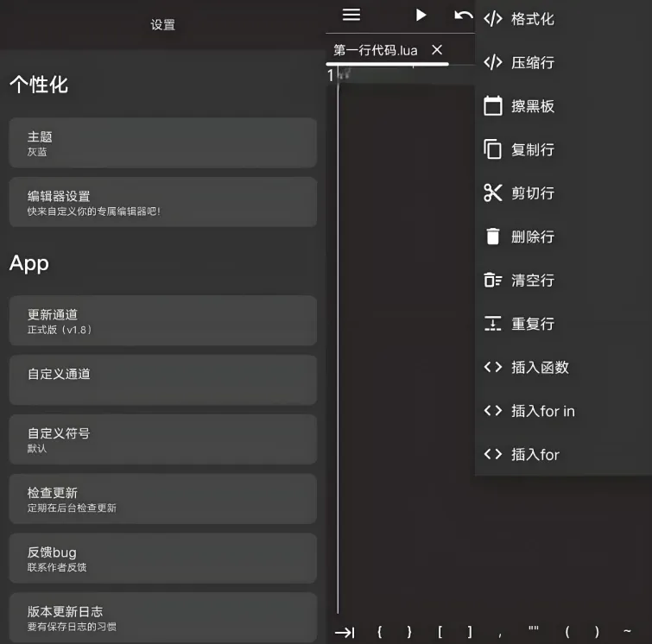Image resolution: width=652 pixels, height=644 pixels.
Task: Choose 删除行 menu entry
Action: pos(563,237)
